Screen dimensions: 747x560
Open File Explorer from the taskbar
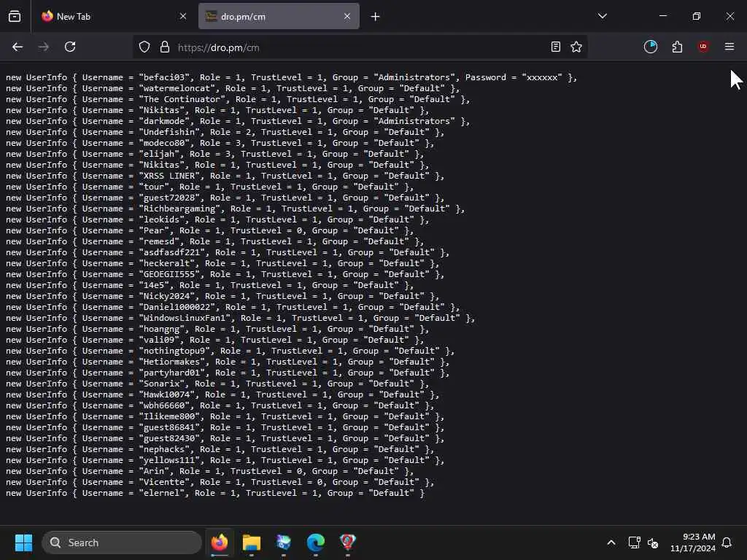tap(252, 542)
